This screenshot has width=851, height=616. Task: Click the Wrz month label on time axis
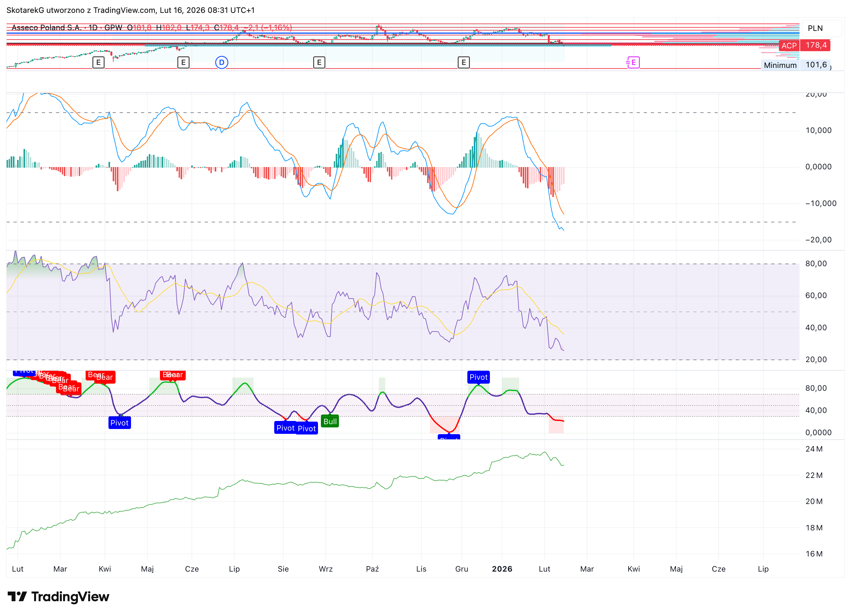tap(326, 569)
